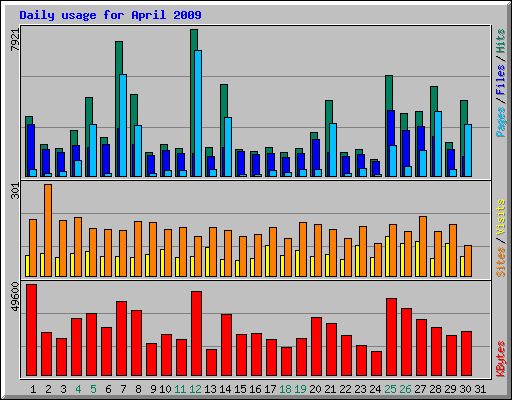
Task: Click the orange visits bar for day 30
Action: tap(468, 261)
